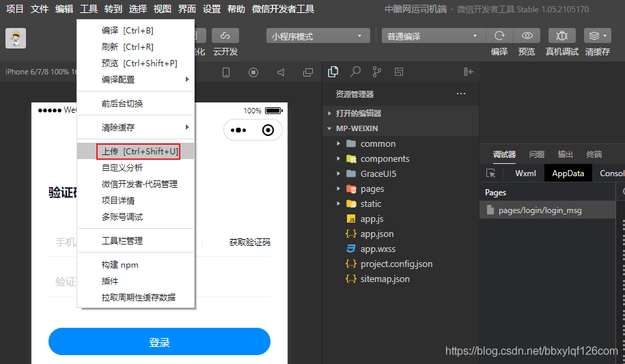The image size is (625, 364).
Task: Choose 刷新 [Ctrl+R] menu item
Action: coord(135,46)
